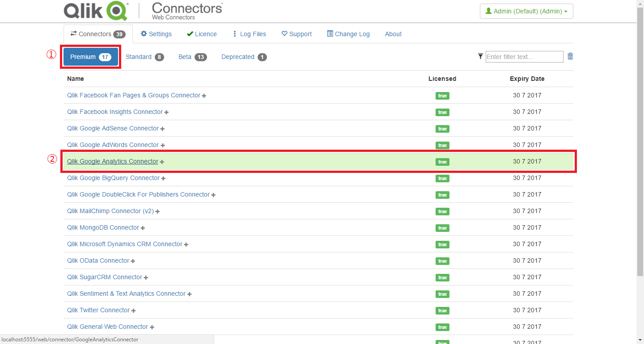Open Qlik SugarCRM Connector
The image size is (644, 344).
[x=105, y=277]
